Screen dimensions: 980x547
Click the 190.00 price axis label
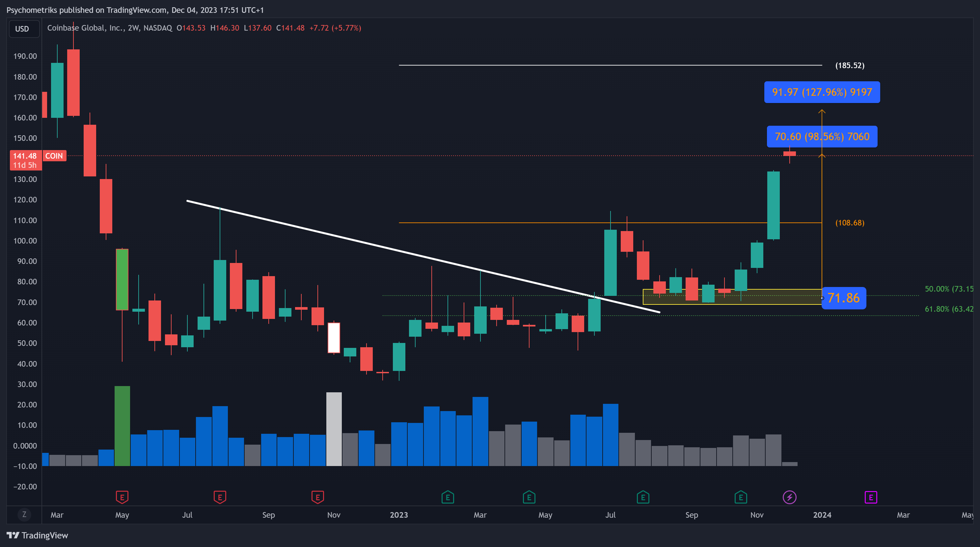tap(25, 56)
